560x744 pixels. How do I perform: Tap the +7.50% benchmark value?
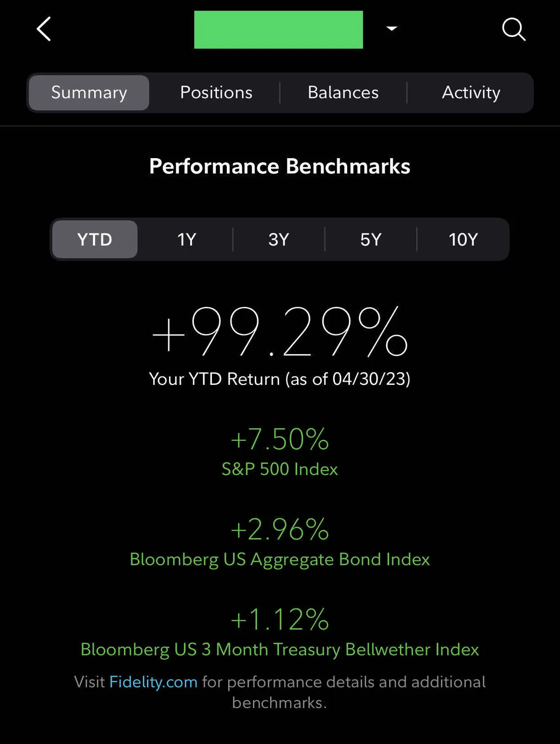[280, 439]
